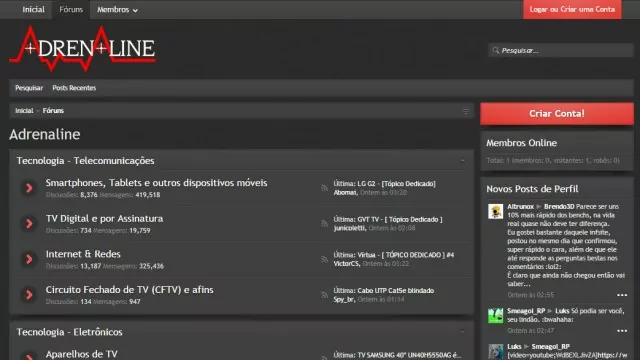The image size is (640, 360).
Task: Collapse the Tecnologia - Telecomunicações category
Action: click(462, 161)
